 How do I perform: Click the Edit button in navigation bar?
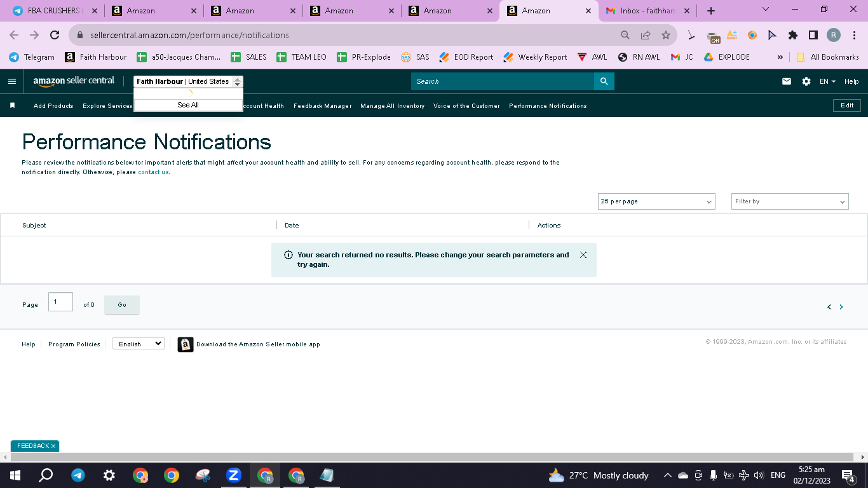(x=847, y=105)
